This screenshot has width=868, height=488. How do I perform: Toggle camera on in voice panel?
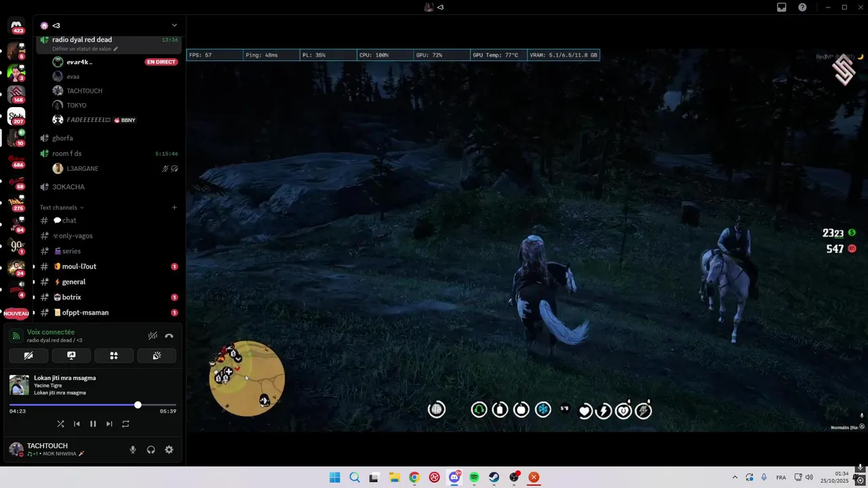pos(28,355)
